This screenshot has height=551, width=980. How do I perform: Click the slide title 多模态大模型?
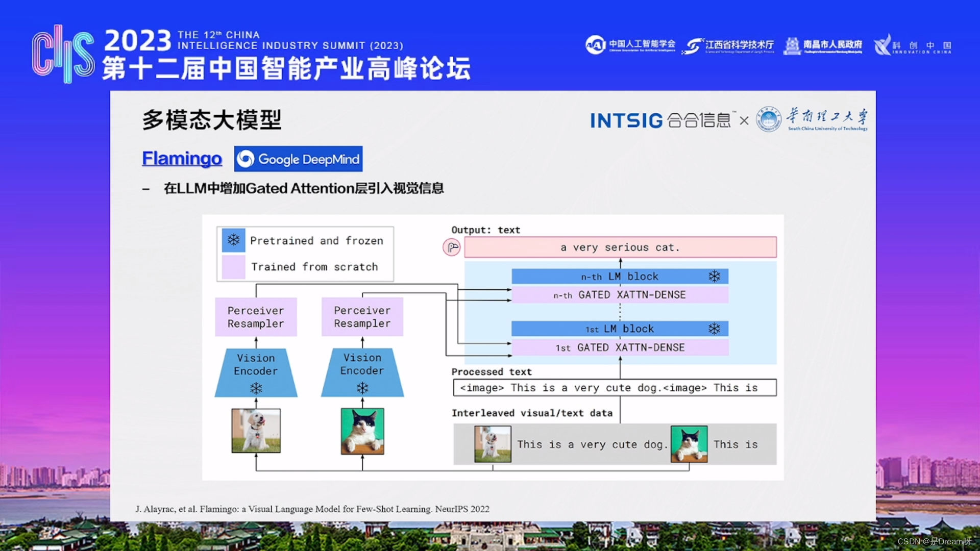(212, 120)
